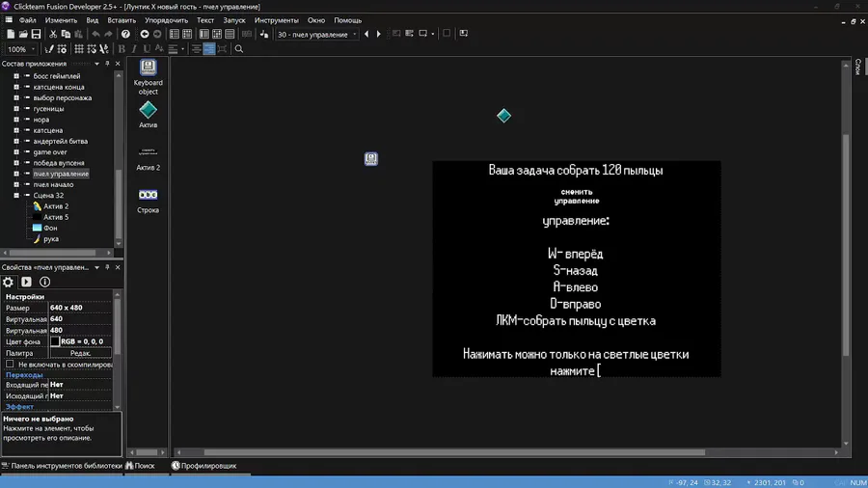
Task: Open the Упорядочить menu
Action: (x=166, y=20)
